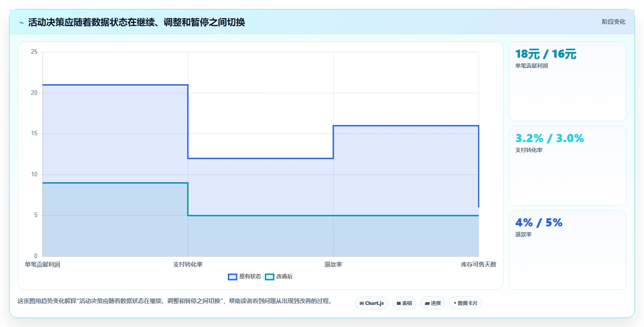The image size is (644, 327).
Task: Click the 单笔贡献利润 card caption
Action: pyautogui.click(x=532, y=66)
